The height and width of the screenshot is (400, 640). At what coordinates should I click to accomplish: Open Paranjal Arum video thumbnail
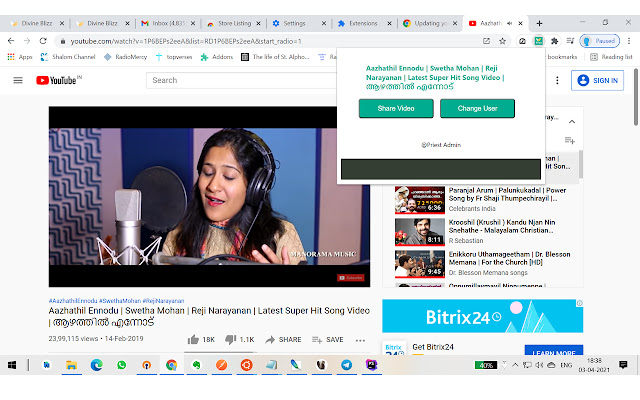coord(420,200)
